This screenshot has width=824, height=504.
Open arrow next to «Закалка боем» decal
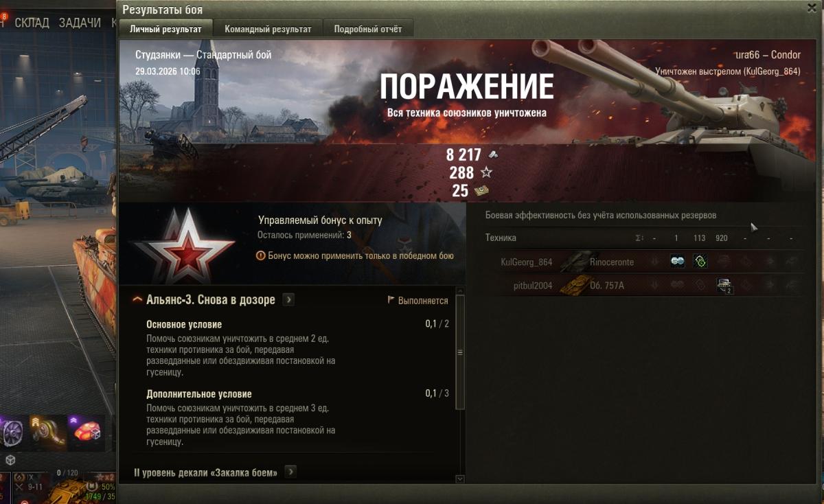click(x=290, y=472)
